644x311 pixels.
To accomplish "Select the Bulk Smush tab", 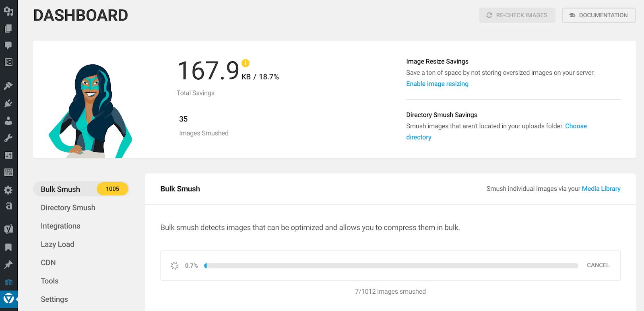I will (x=60, y=189).
